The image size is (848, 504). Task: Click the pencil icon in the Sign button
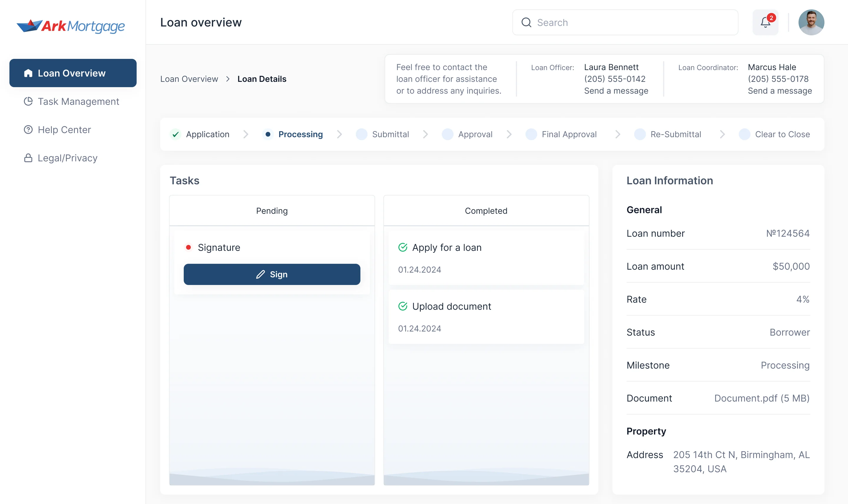(x=260, y=274)
